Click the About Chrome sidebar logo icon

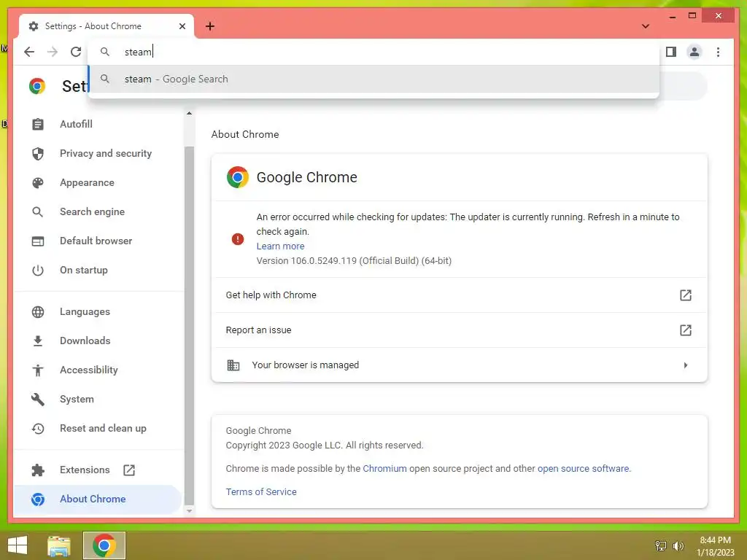[38, 499]
